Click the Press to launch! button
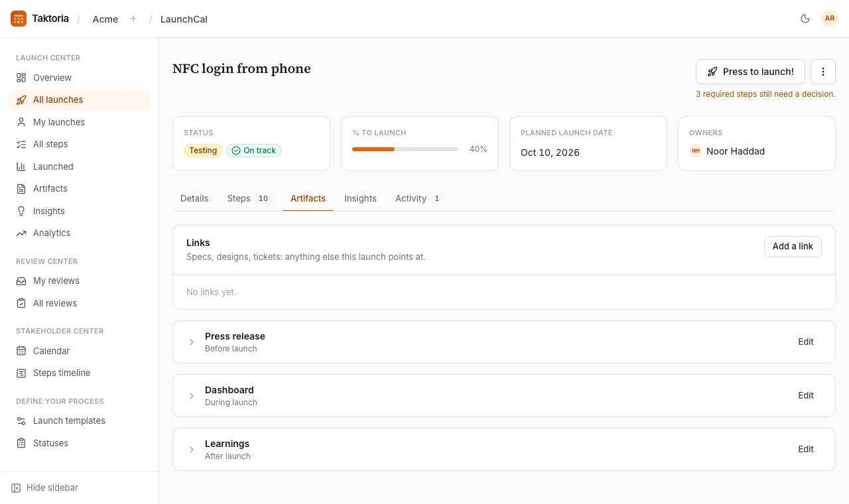 point(750,72)
